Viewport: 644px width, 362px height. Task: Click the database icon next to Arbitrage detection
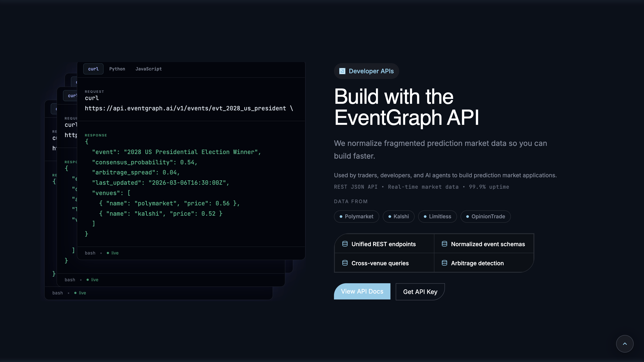pos(445,263)
